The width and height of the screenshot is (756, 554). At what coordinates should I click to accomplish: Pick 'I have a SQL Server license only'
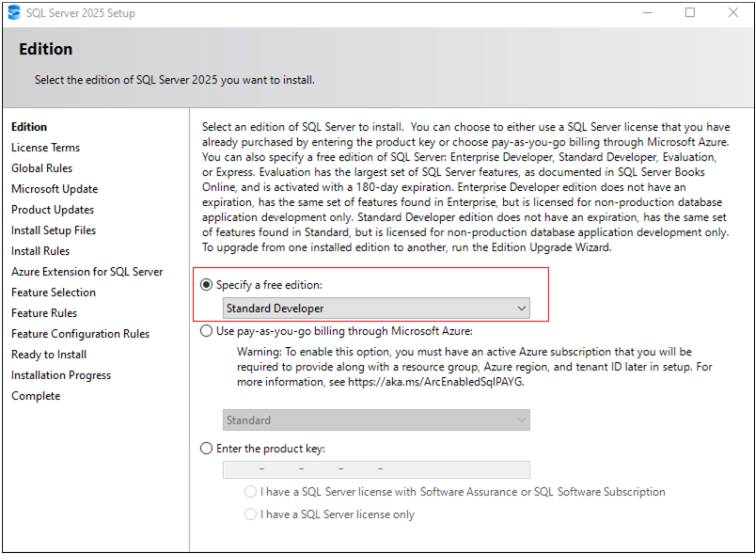coord(250,514)
